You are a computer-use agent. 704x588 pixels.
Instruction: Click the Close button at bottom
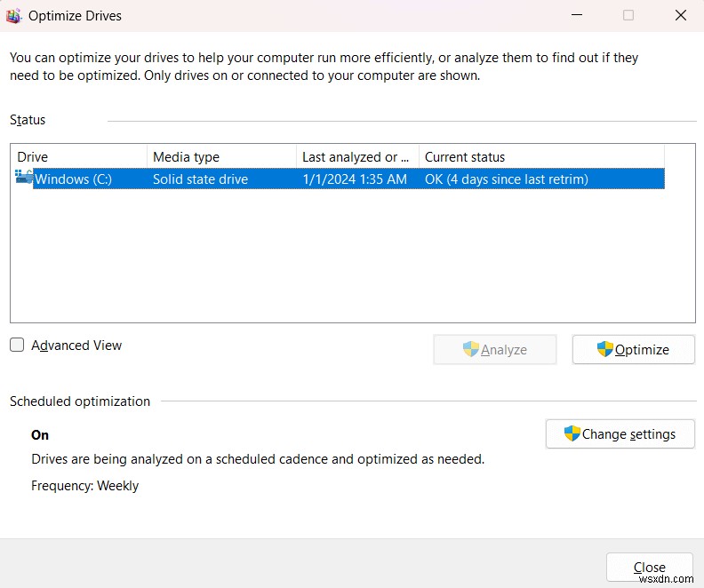[649, 567]
